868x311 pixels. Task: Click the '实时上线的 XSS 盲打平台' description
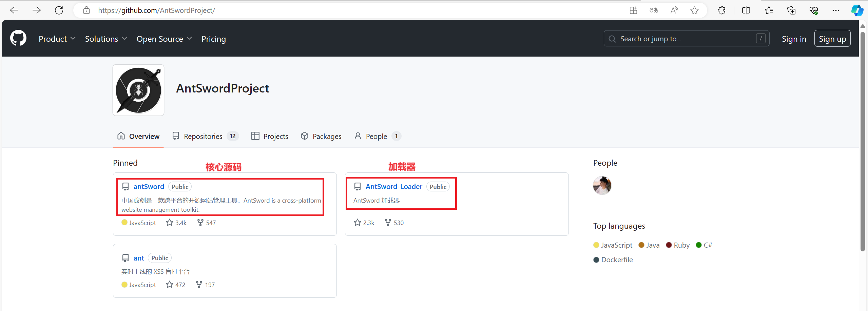[156, 272]
